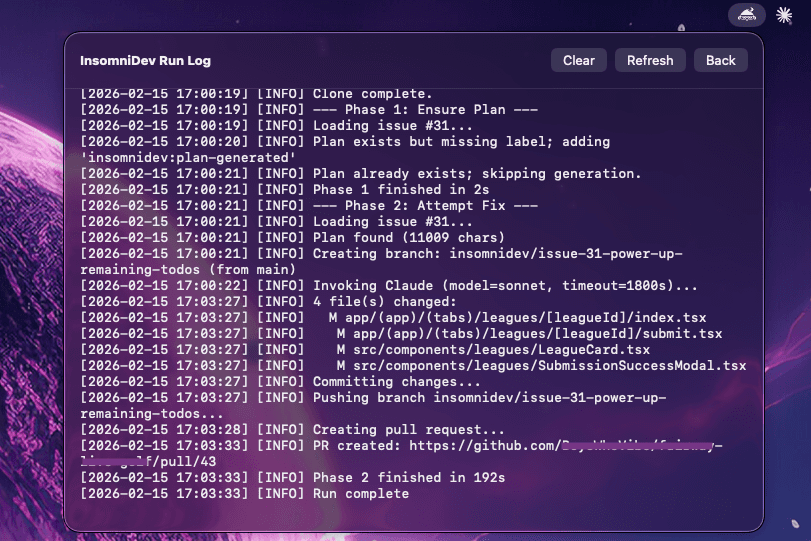Click the LeagueCard.tsx changed file line
The width and height of the screenshot is (811, 541).
coord(492,350)
